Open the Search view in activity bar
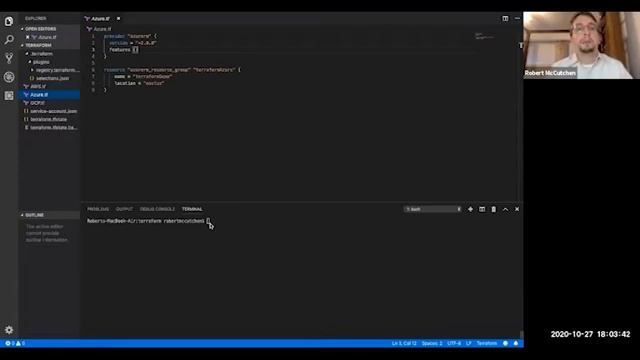Image resolution: width=640 pixels, height=360 pixels. pyautogui.click(x=9, y=40)
